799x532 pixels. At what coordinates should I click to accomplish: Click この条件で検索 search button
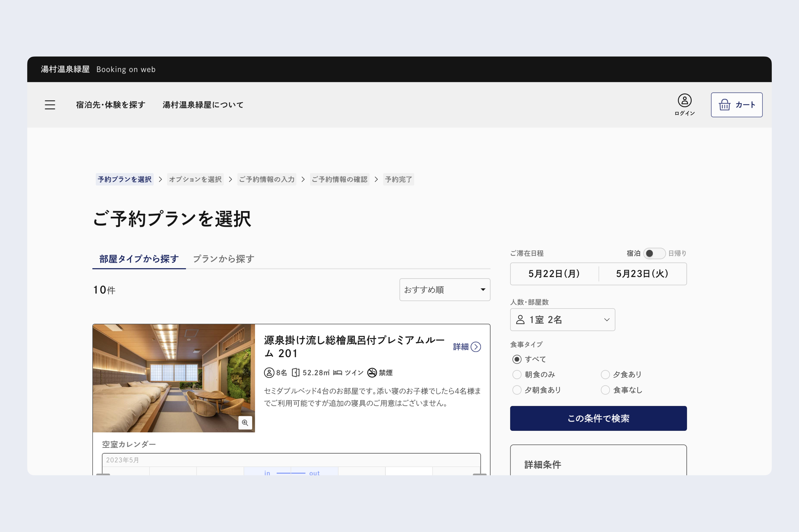[598, 418]
